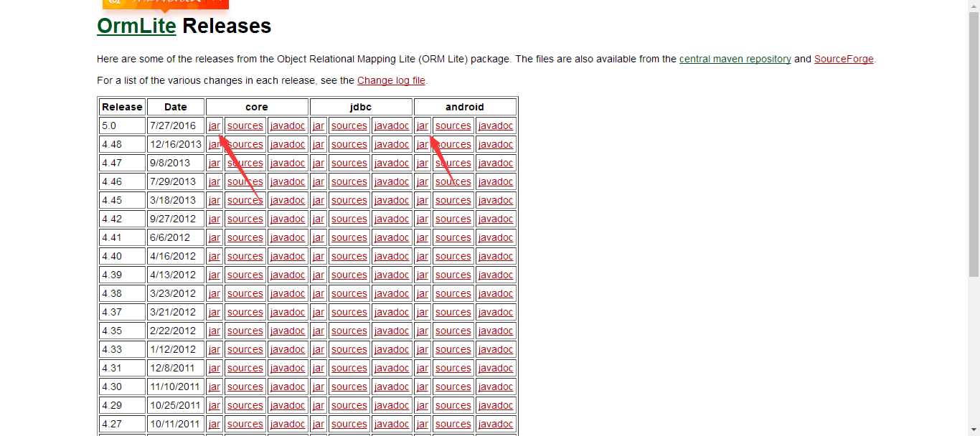Open core sources for release 4.39
980x436 pixels.
[245, 275]
